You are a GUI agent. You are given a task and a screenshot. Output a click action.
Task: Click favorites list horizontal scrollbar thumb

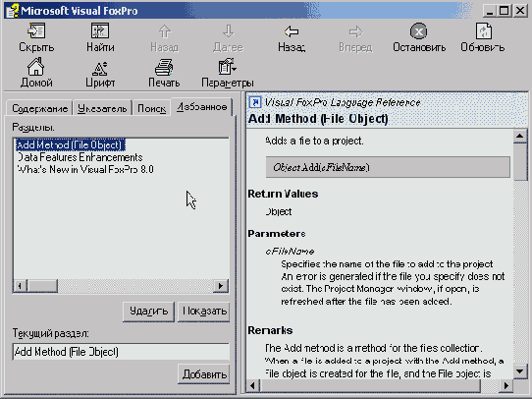[42, 286]
